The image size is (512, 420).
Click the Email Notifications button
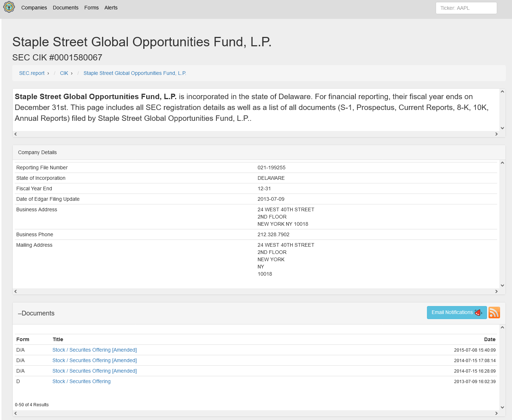[x=457, y=313]
